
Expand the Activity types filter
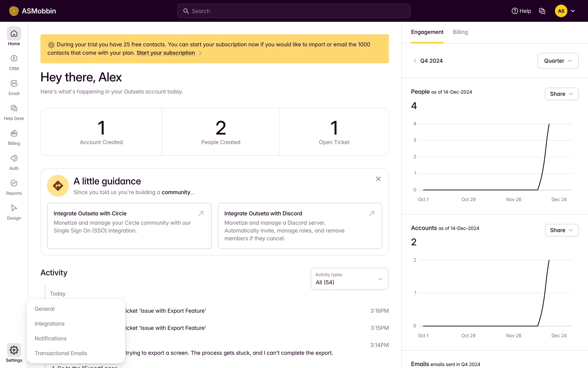click(349, 279)
